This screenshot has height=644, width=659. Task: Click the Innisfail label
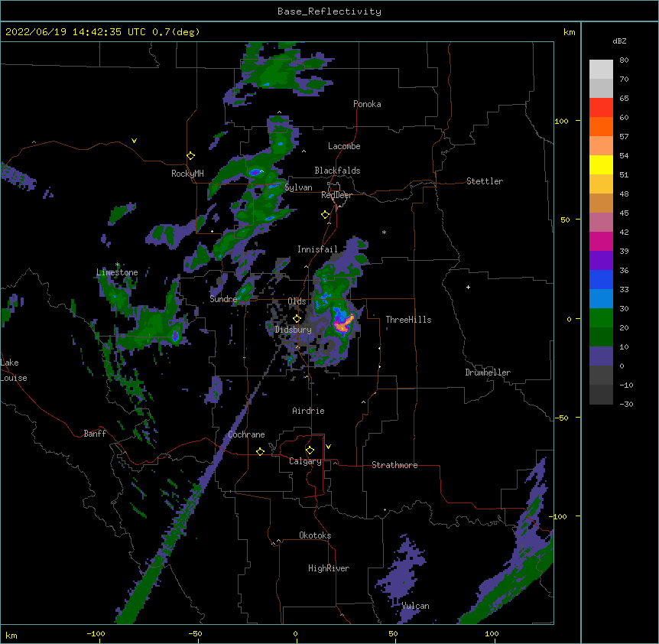317,249
